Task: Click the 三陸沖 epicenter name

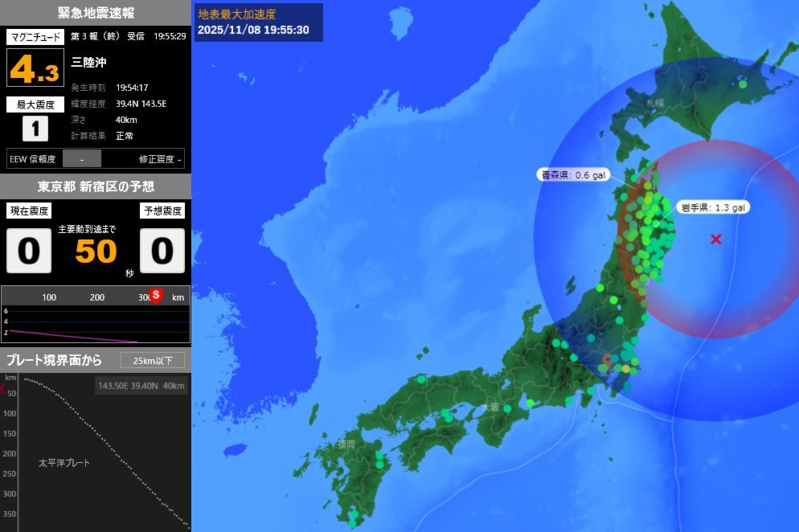Action: tap(88, 62)
